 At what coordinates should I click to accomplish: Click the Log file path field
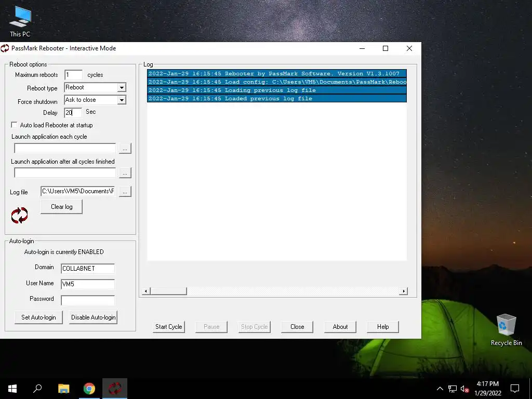[78, 191]
